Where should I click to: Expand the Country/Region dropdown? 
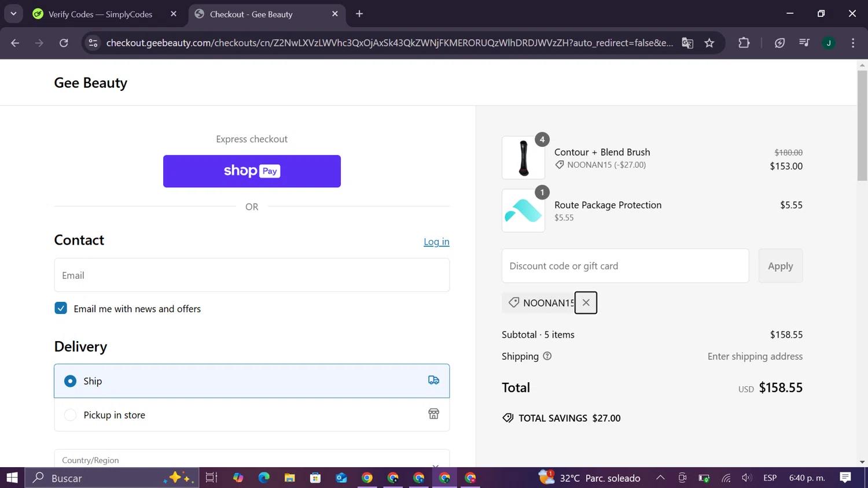pos(252,459)
